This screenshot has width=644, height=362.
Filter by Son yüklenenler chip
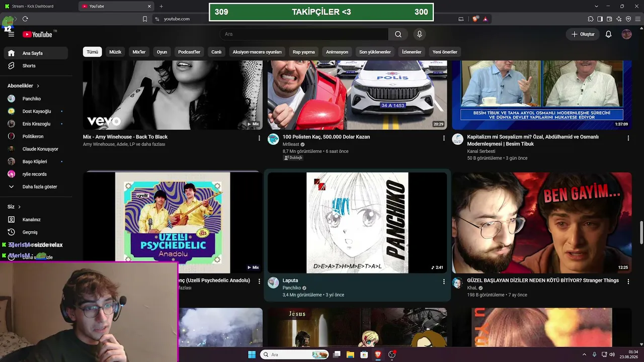pyautogui.click(x=375, y=52)
